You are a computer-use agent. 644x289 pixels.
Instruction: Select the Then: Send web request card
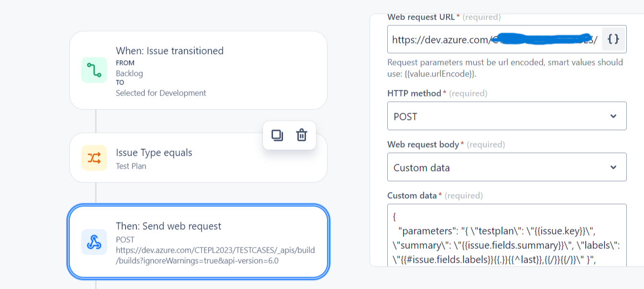[x=198, y=242]
